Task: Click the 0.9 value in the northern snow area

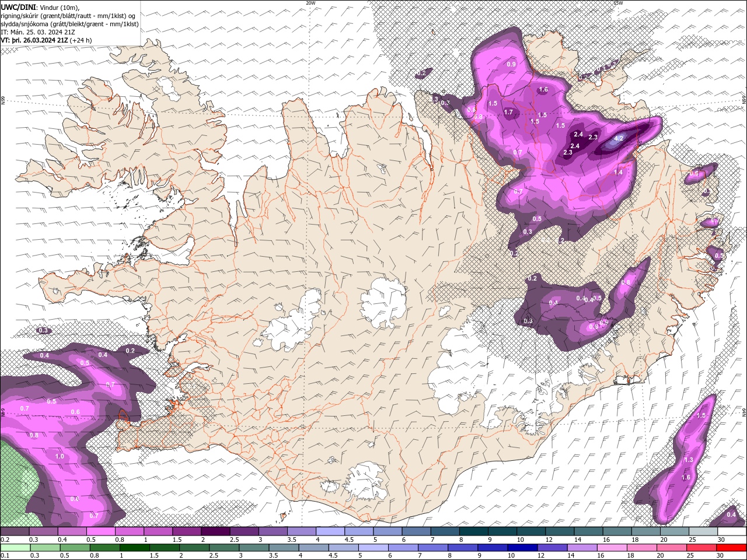Action: point(511,64)
